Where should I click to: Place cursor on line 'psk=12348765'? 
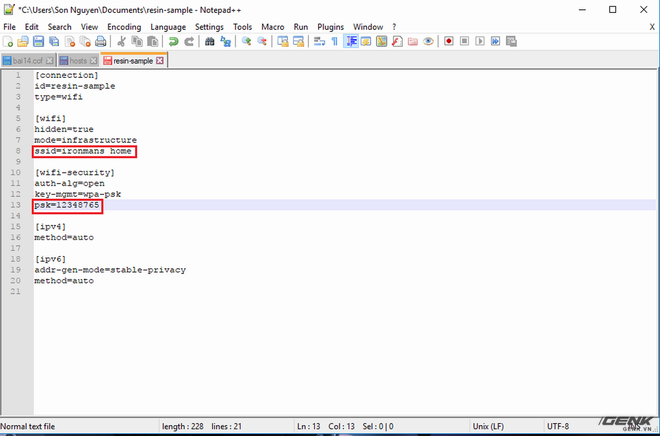pyautogui.click(x=67, y=205)
